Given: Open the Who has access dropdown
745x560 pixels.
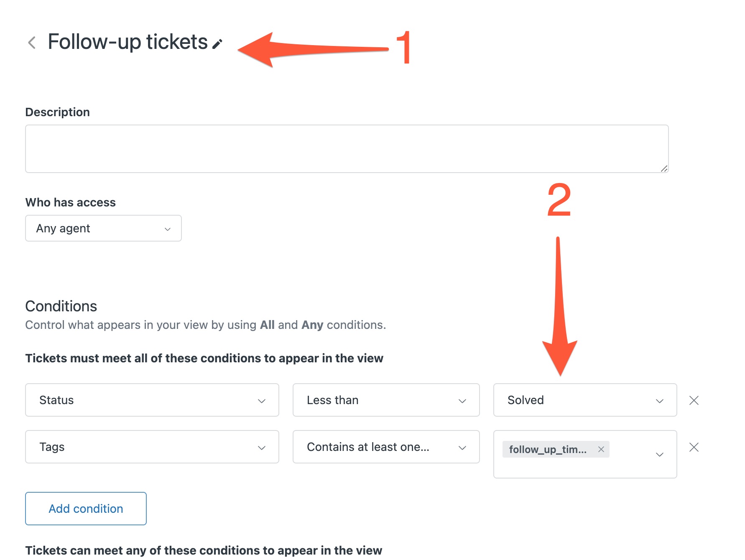Looking at the screenshot, I should (x=103, y=228).
